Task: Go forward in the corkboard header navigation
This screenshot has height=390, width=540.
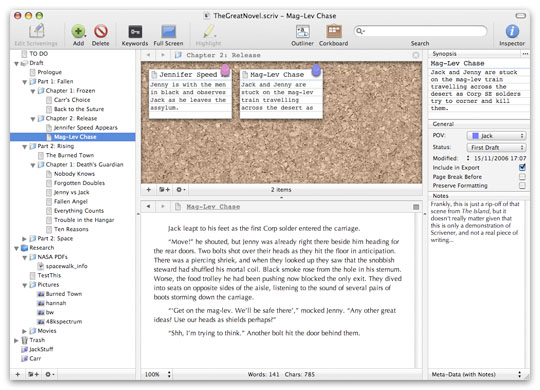Action: [x=163, y=55]
